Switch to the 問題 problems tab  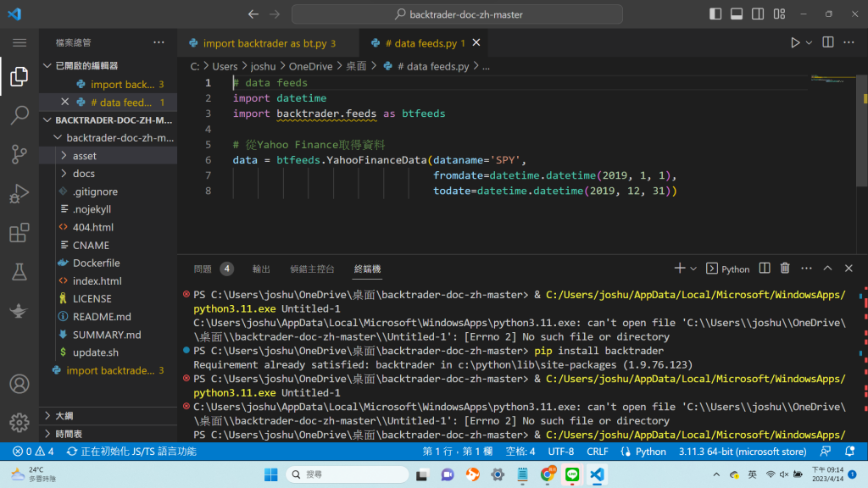tap(203, 269)
